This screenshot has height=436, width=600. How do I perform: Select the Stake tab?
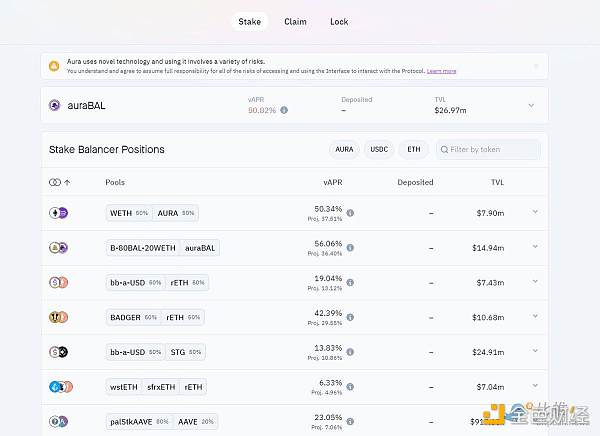250,21
